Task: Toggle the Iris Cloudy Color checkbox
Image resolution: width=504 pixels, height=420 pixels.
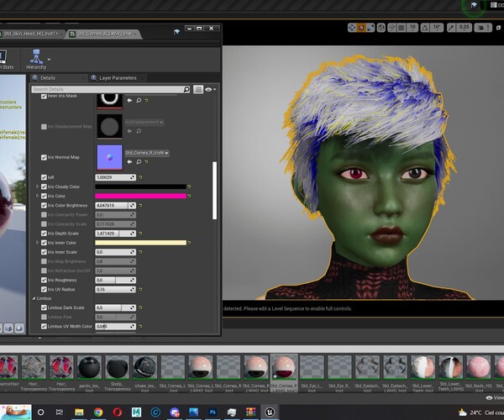Action: click(x=44, y=186)
